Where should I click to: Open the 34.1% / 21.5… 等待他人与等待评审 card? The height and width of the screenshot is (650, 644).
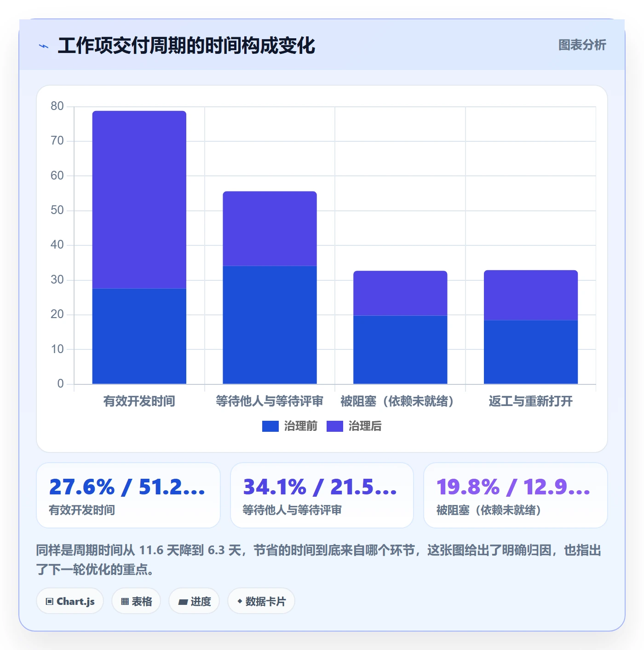pyautogui.click(x=322, y=495)
